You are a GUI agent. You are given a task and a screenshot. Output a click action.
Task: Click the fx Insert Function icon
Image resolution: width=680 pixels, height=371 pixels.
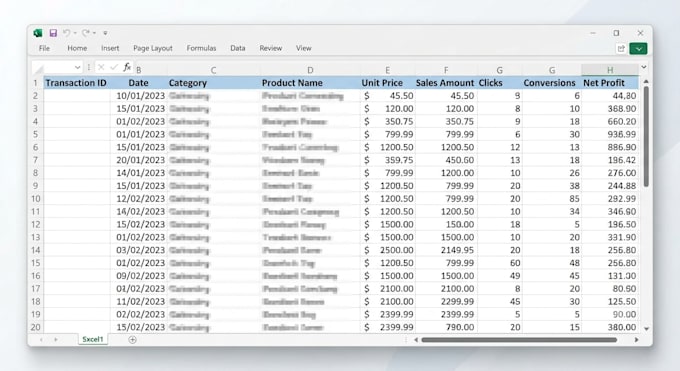(x=127, y=67)
